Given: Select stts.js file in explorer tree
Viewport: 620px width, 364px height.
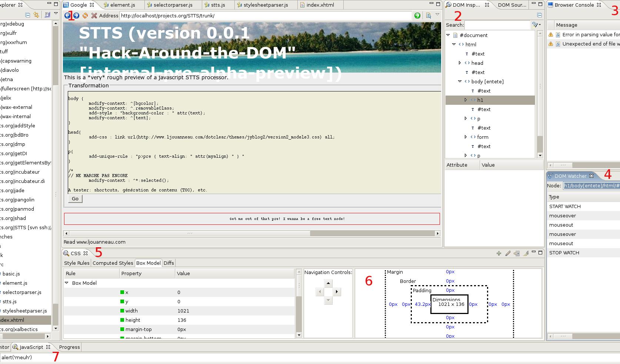Looking at the screenshot, I should click(x=9, y=301).
